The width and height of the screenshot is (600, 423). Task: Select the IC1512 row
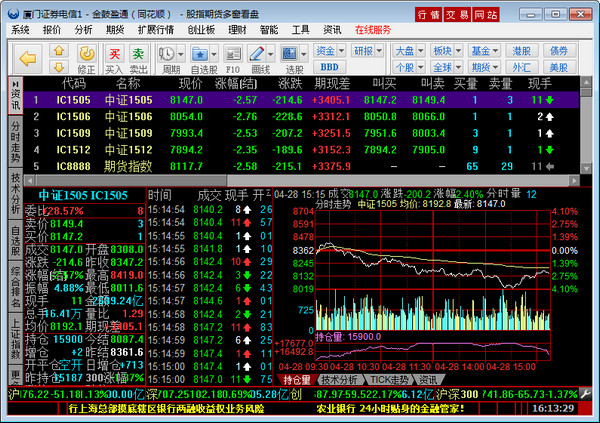coord(301,150)
